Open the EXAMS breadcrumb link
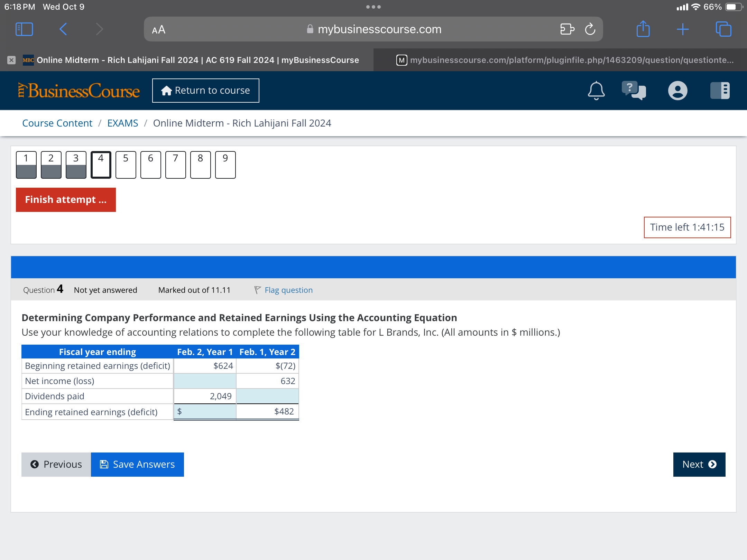The image size is (747, 560). click(122, 123)
